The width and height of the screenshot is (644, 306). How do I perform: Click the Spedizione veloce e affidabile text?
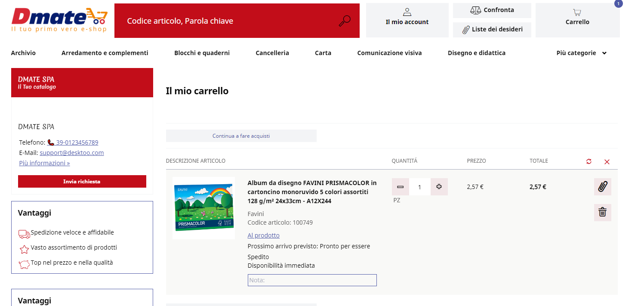click(x=72, y=232)
